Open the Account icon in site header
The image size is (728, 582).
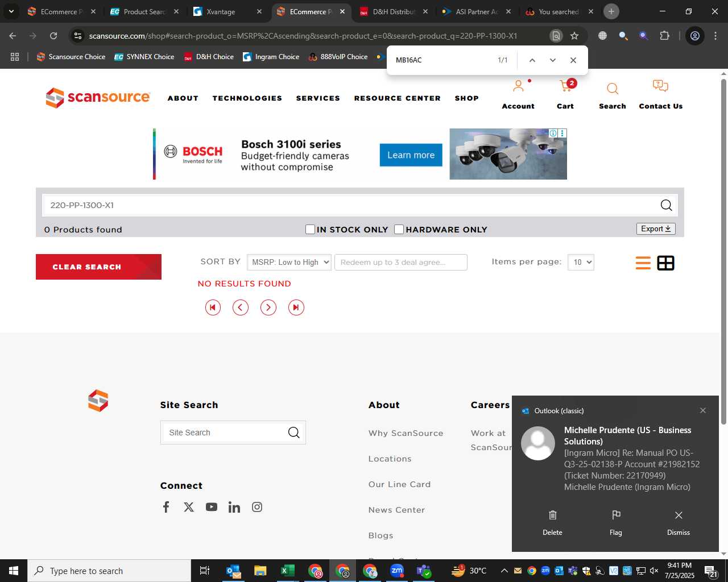tap(518, 86)
